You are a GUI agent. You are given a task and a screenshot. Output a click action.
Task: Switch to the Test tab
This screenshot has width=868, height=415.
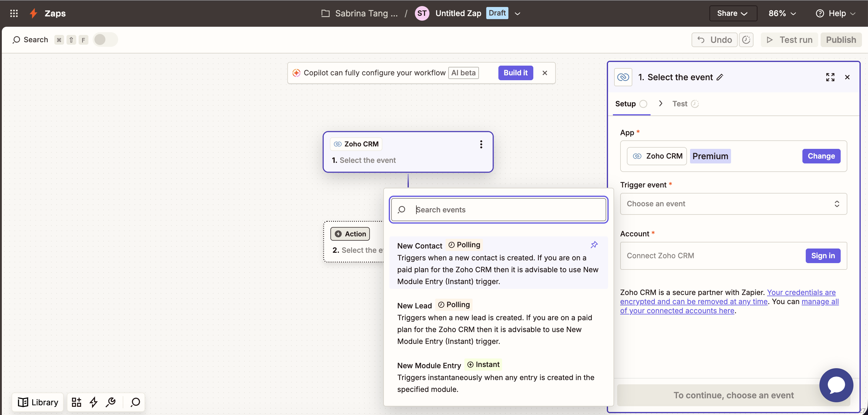point(685,104)
